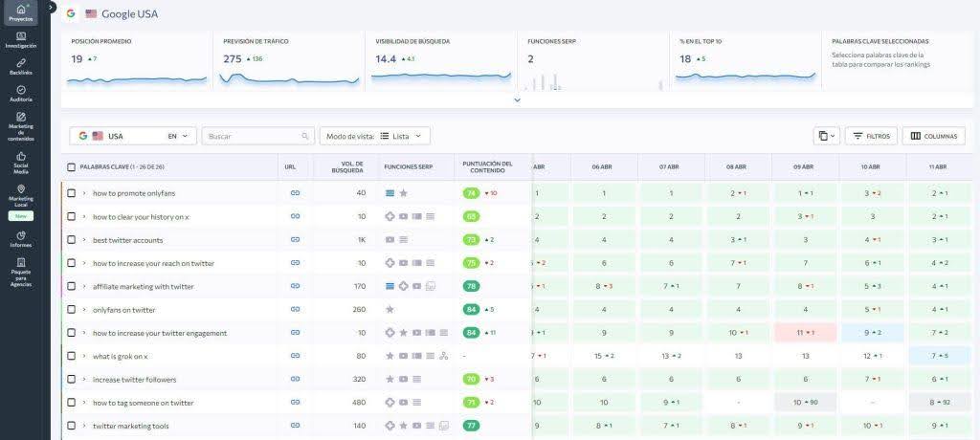The height and width of the screenshot is (440, 980).
Task: Click URL link icon for affiliate marketing with twitter
Action: pyautogui.click(x=295, y=286)
